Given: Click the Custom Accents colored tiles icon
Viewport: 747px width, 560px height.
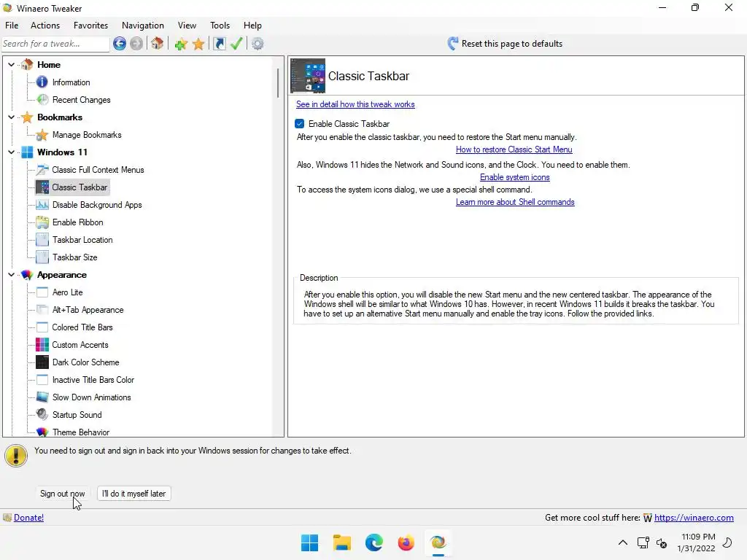Looking at the screenshot, I should click(x=42, y=345).
